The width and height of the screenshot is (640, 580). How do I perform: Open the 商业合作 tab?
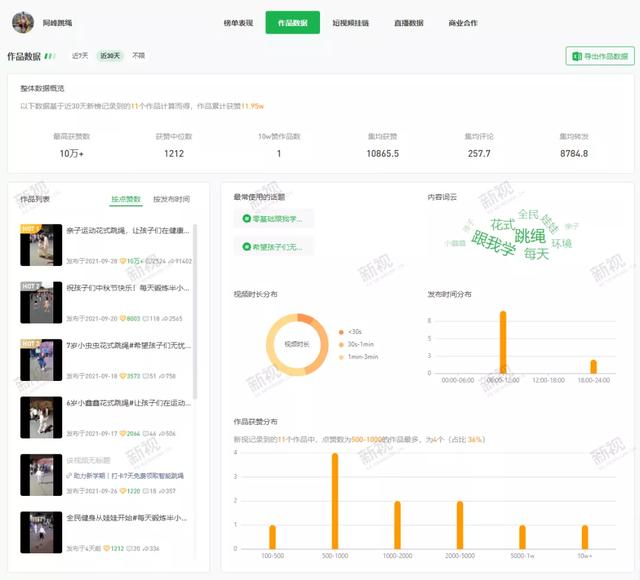coord(461,22)
